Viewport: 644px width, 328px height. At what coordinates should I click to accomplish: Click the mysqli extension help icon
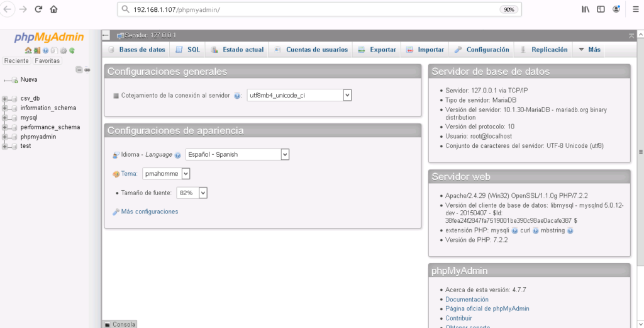pyautogui.click(x=514, y=231)
